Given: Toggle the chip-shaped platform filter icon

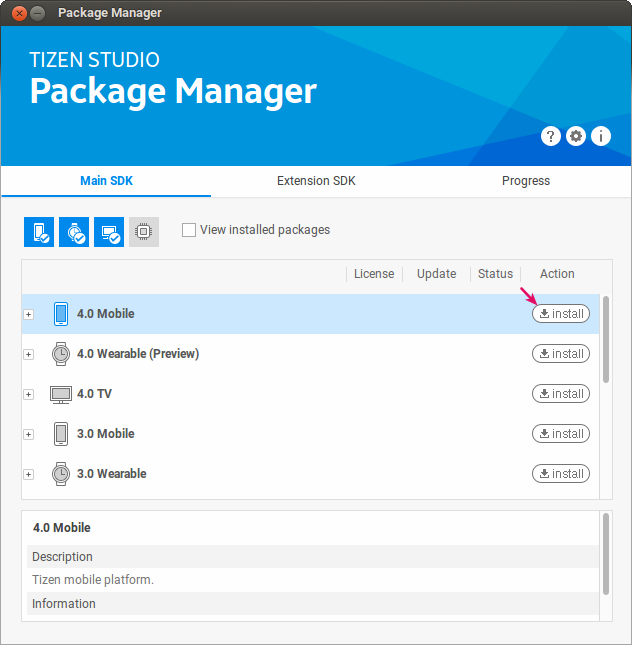Looking at the screenshot, I should coord(144,232).
